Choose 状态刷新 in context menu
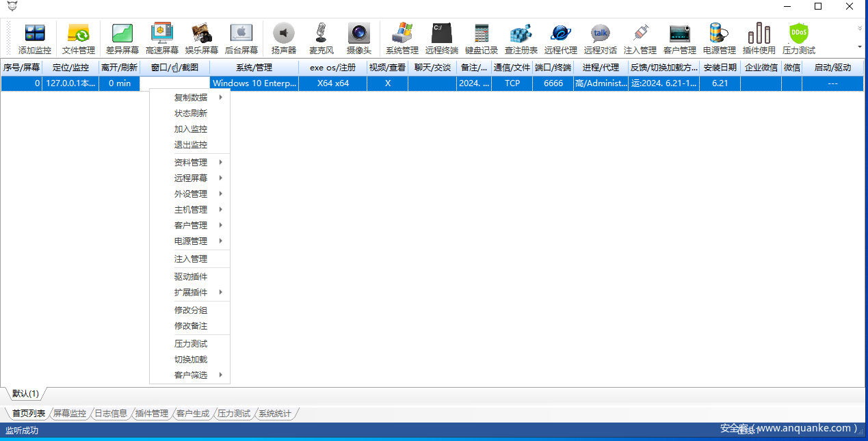Image resolution: width=868 pixels, height=441 pixels. [190, 113]
